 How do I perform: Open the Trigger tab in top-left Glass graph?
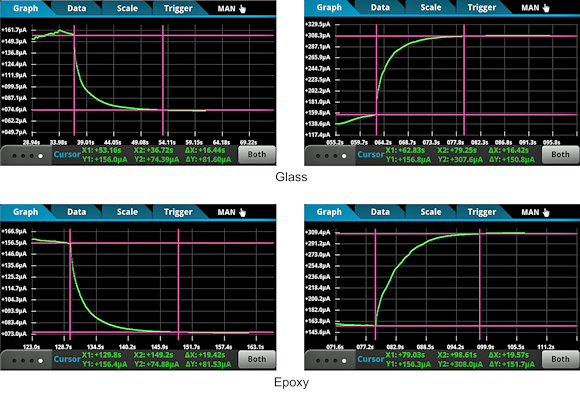[178, 8]
